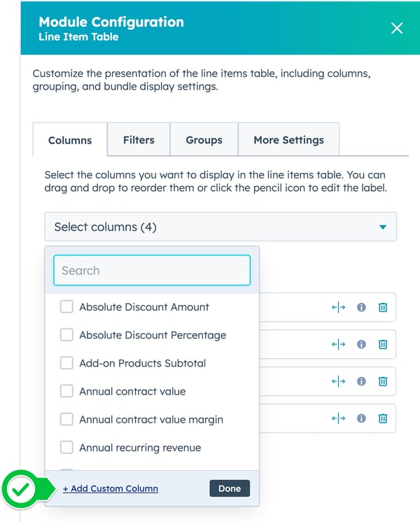The width and height of the screenshot is (420, 522).
Task: Tick the Add-on Products Subtotal checkbox
Action: [66, 363]
